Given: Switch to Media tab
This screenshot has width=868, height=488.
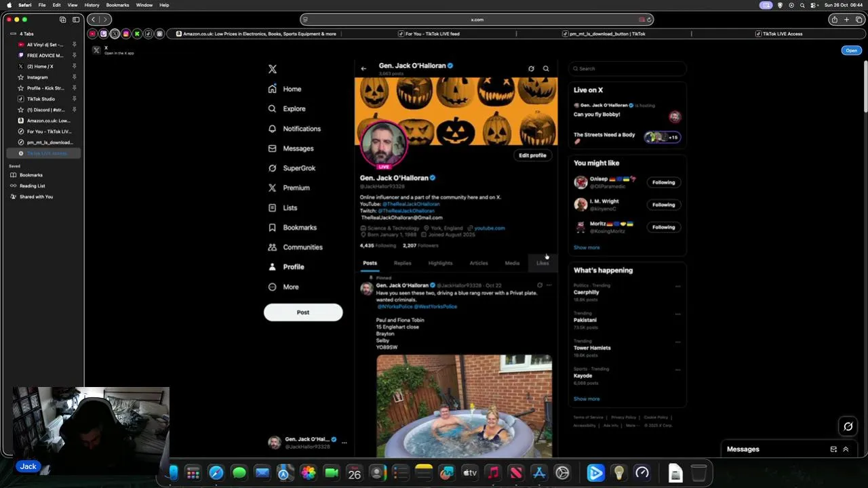Looking at the screenshot, I should (512, 263).
